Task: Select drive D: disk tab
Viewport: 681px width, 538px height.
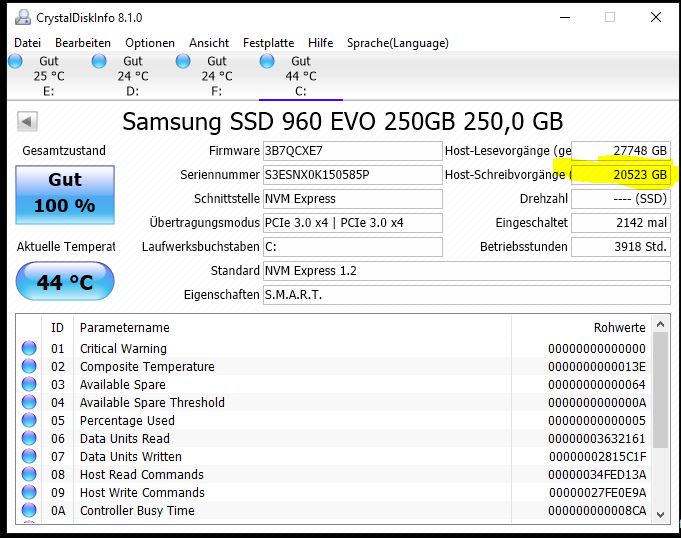Action: [132, 76]
